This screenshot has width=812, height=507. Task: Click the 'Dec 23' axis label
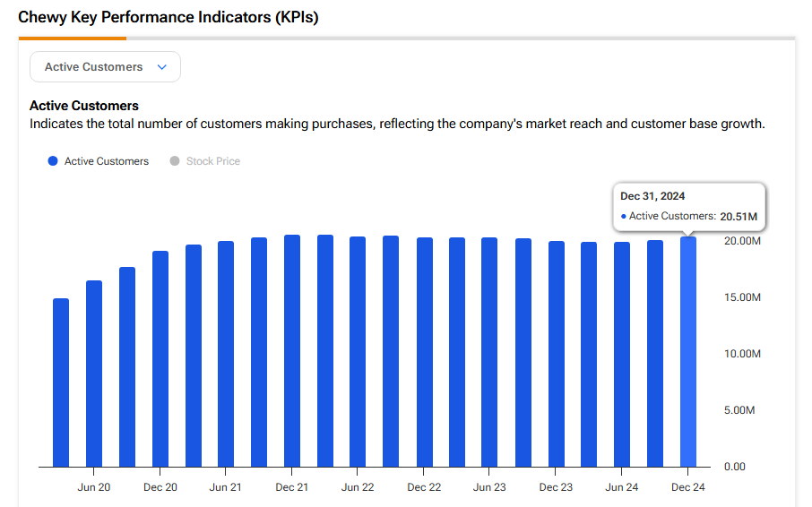pos(556,487)
